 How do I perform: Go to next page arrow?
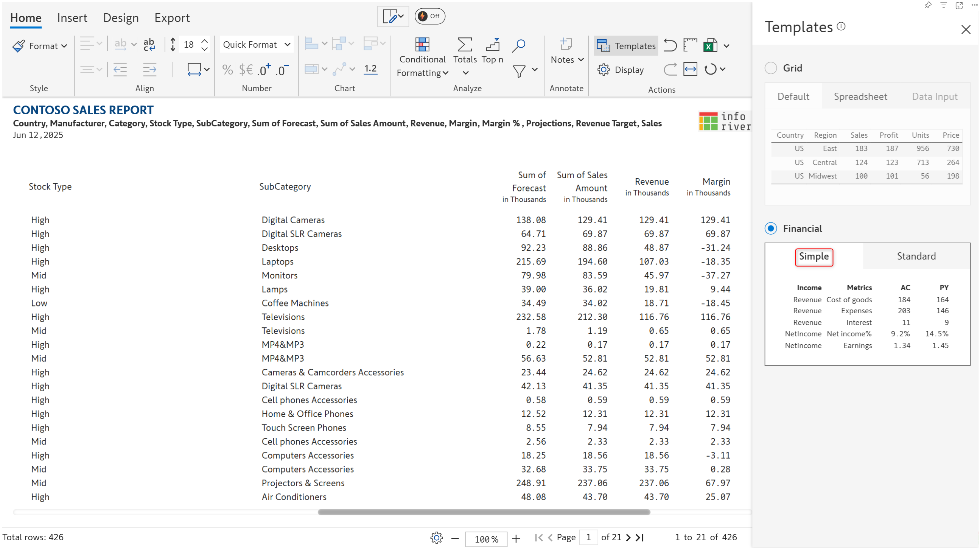click(x=628, y=538)
